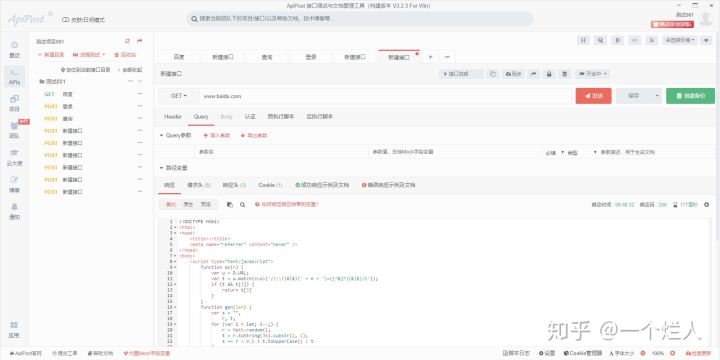Expand the 接口说明 description panel
This screenshot has height=360, width=720.
[461, 74]
